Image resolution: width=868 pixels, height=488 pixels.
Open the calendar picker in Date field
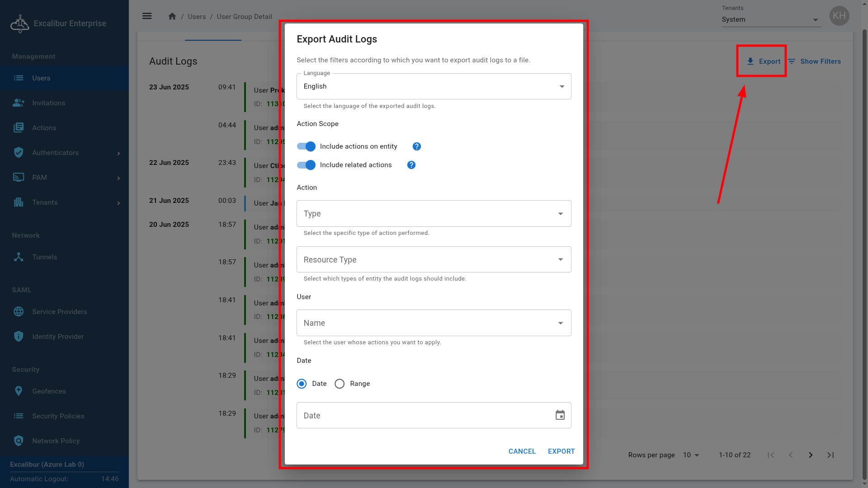click(560, 415)
